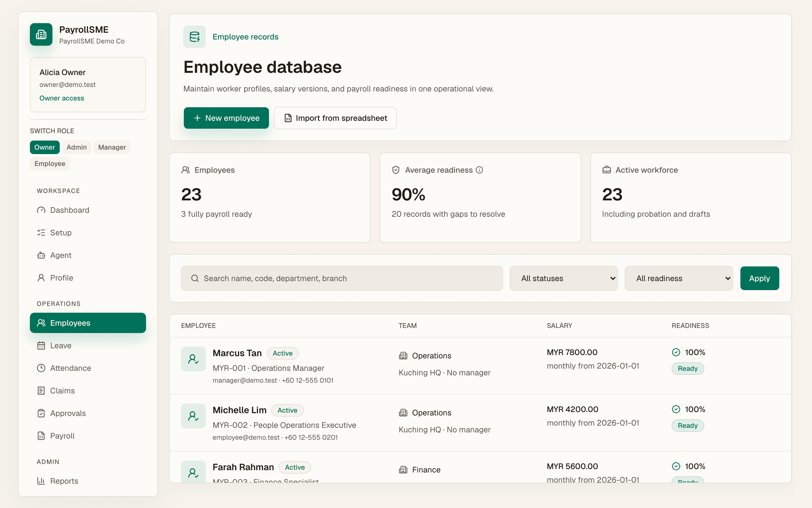Click the manager@demo.test contact line
The width and height of the screenshot is (812, 508).
tap(273, 380)
